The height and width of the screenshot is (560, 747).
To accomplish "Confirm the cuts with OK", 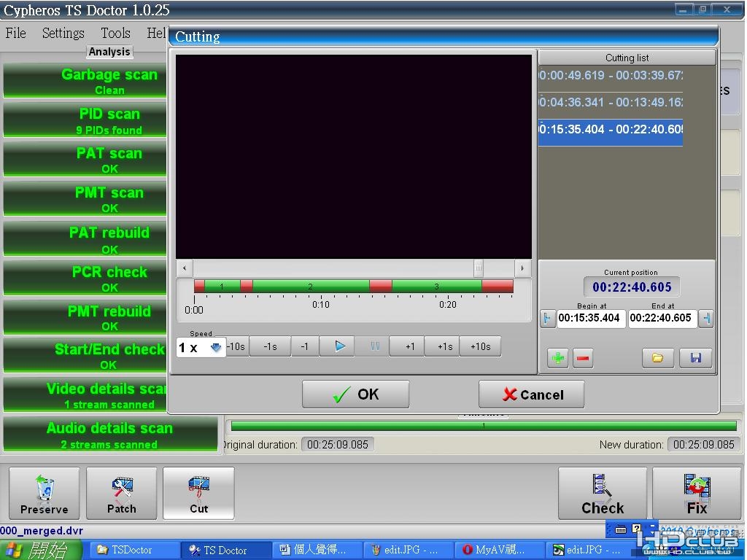I will (x=355, y=394).
